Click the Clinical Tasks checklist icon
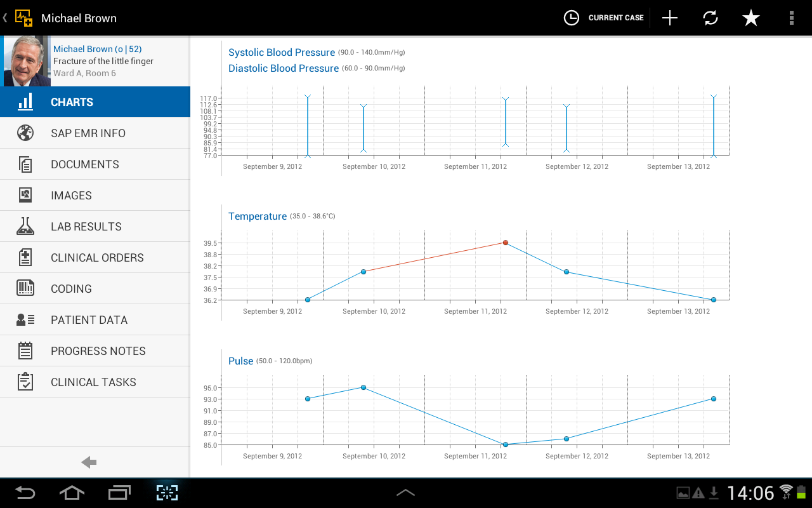The width and height of the screenshot is (812, 508). tap(25, 382)
